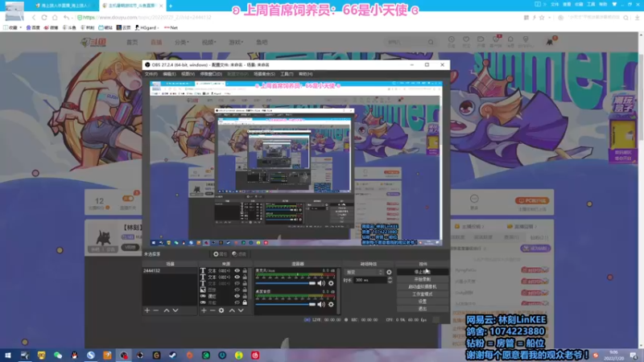Image resolution: width=644 pixels, height=362 pixels.
Task: Open WeChat from taskbar
Action: tap(58, 356)
